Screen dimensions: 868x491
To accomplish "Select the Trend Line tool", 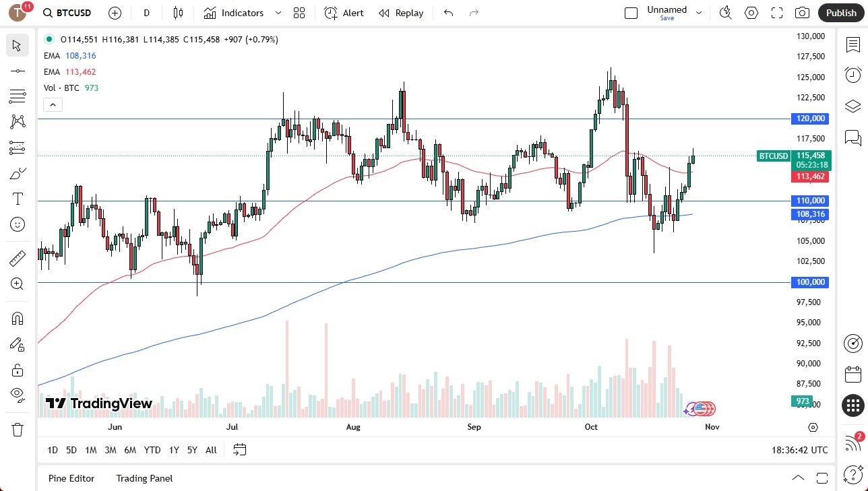I will pyautogui.click(x=17, y=71).
